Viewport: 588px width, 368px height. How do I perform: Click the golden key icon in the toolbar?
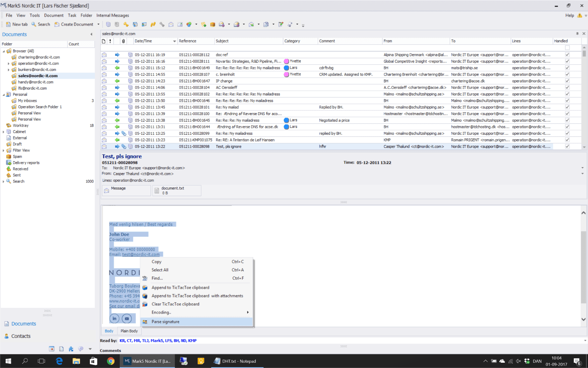(126, 24)
